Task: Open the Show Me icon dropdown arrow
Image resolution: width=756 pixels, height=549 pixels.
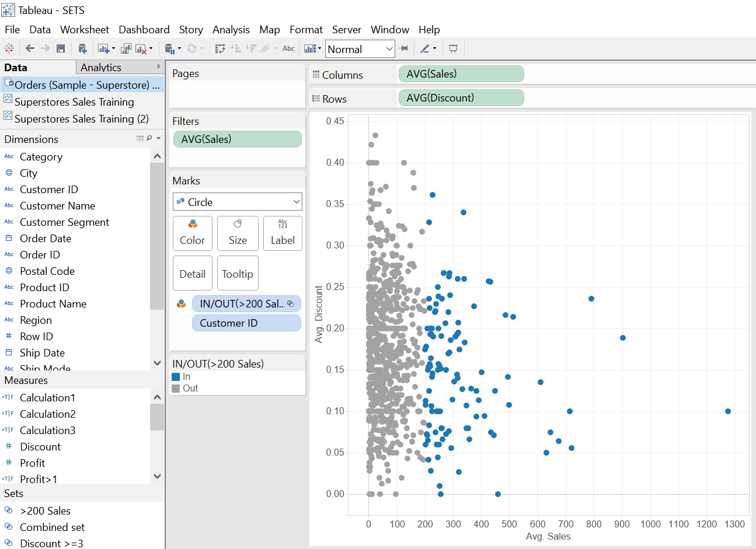Action: (319, 49)
